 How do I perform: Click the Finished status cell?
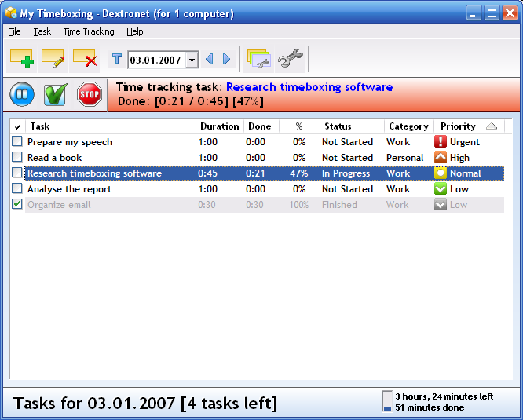[339, 205]
